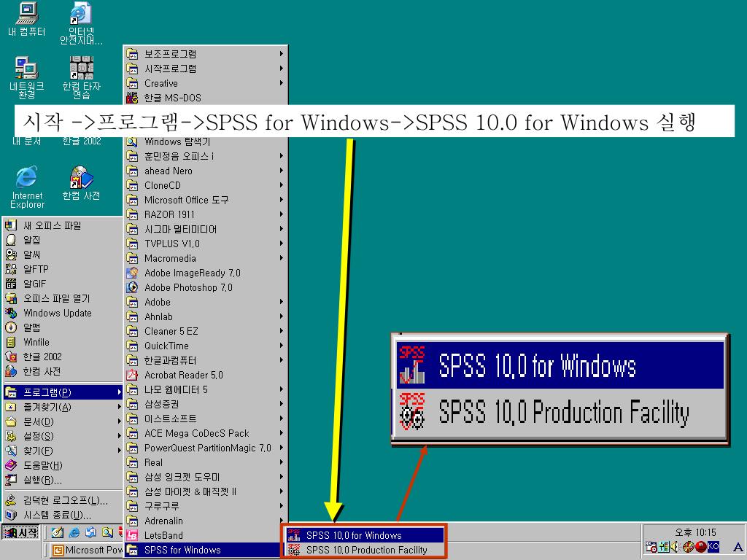747x560 pixels.
Task: Expand the Microsoft Office 도구 submenu
Action: tap(206, 200)
